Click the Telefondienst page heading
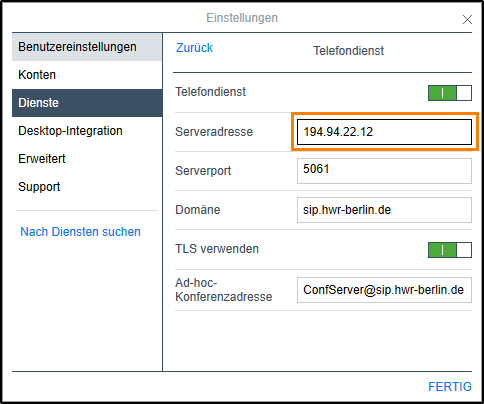Viewport: 484px width, 404px height. coord(349,51)
